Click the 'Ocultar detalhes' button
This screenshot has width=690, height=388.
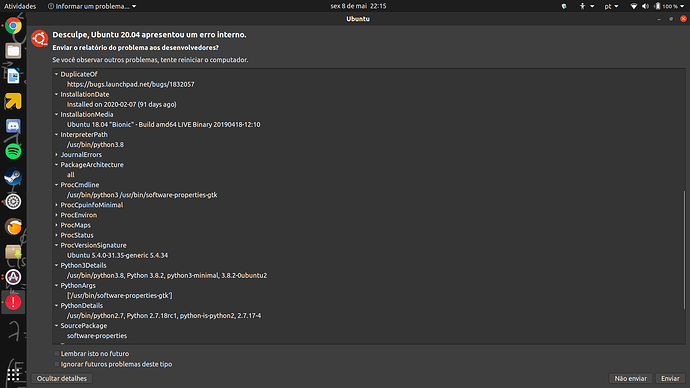(62, 378)
